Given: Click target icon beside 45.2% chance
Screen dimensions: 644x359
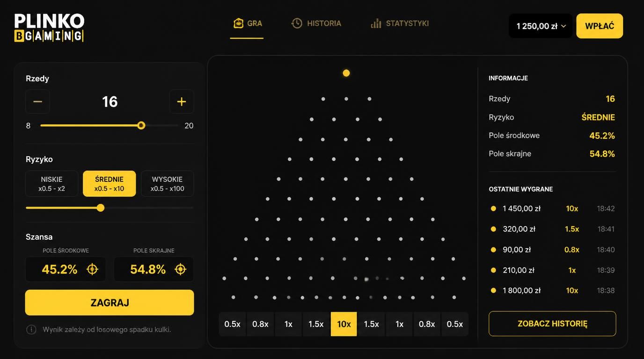Looking at the screenshot, I should point(92,269).
